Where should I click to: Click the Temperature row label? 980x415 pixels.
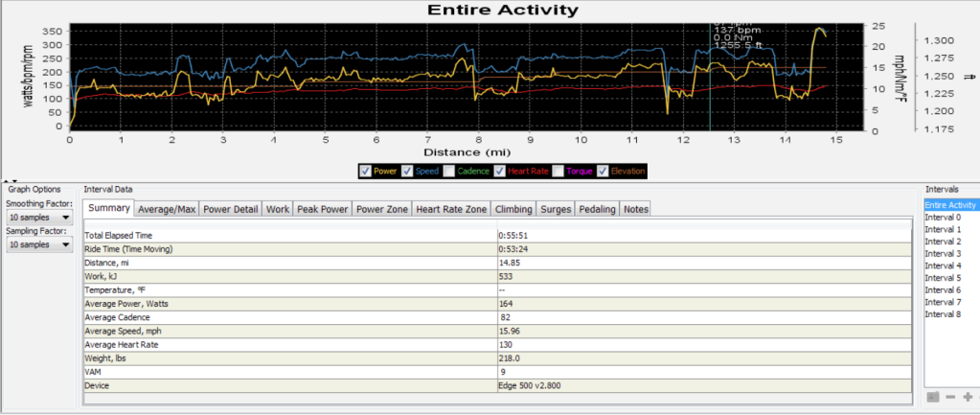coord(114,290)
